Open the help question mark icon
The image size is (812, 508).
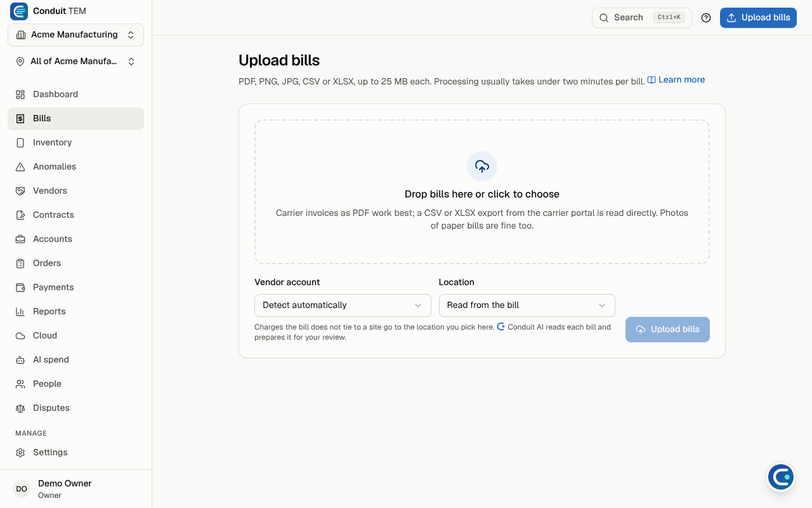click(706, 18)
